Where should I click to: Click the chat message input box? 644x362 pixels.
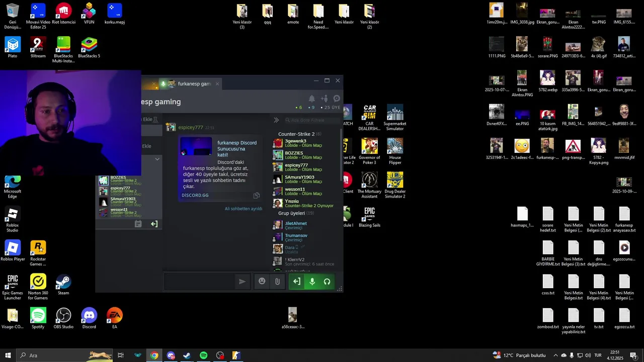click(200, 282)
